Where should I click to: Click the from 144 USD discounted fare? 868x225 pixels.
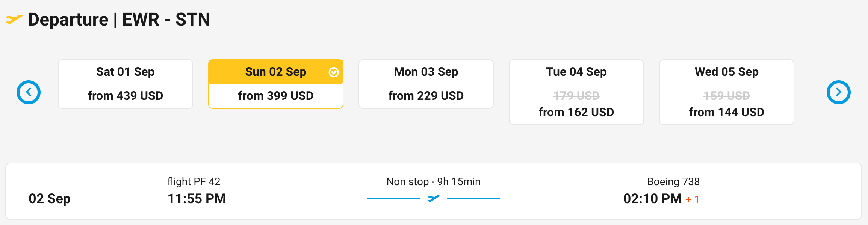click(726, 112)
